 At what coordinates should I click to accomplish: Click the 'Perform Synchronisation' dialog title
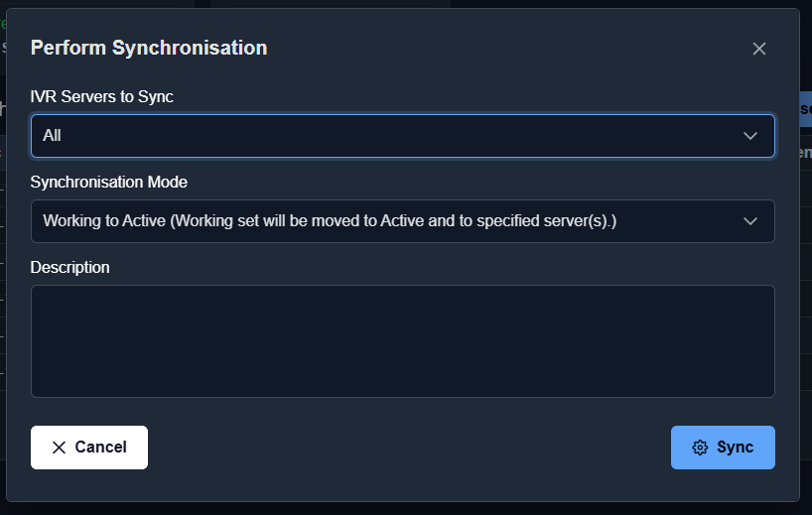[149, 48]
